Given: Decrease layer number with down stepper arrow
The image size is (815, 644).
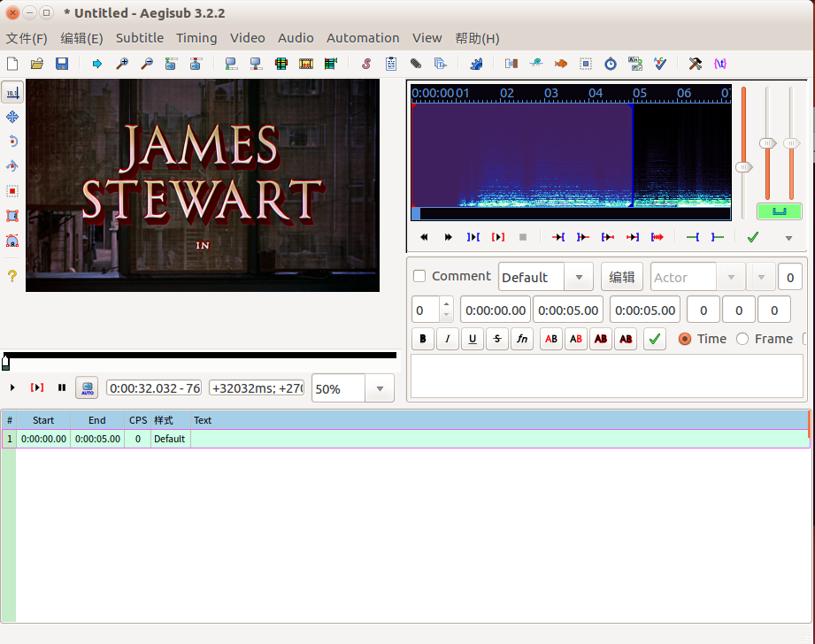Looking at the screenshot, I should pos(446,316).
